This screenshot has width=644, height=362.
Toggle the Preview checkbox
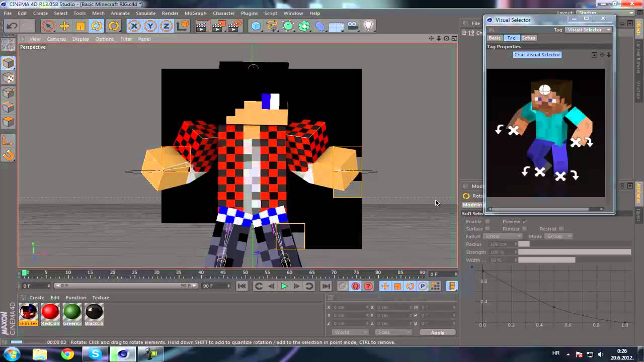[525, 221]
